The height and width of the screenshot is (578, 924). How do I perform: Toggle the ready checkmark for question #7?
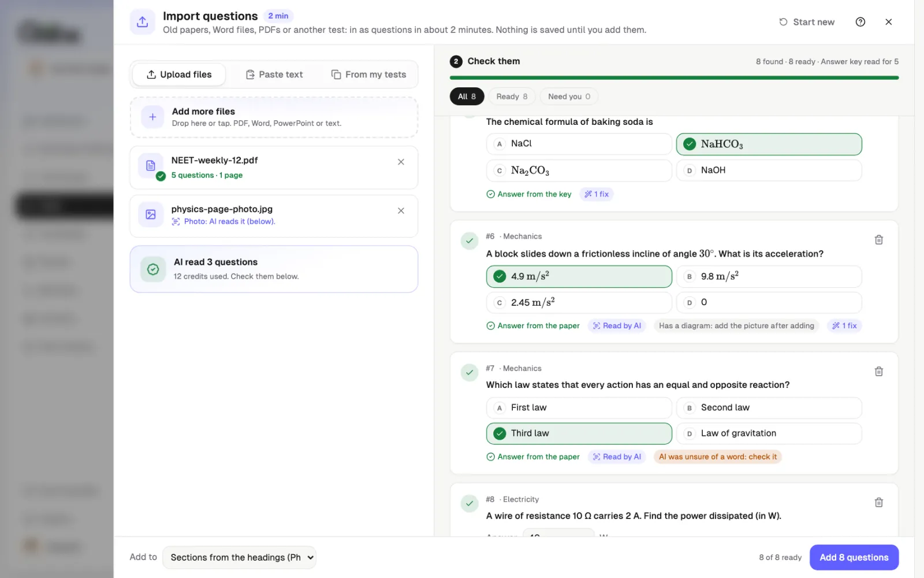(470, 372)
